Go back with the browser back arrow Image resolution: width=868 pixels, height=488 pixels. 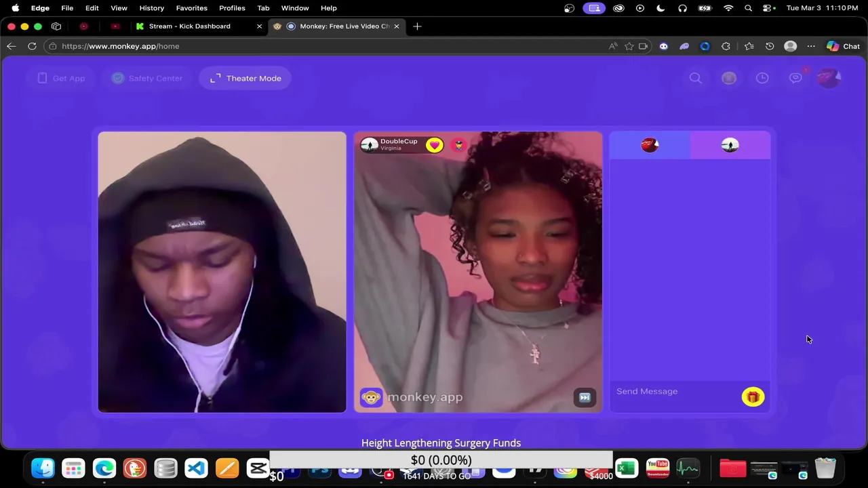click(11, 46)
